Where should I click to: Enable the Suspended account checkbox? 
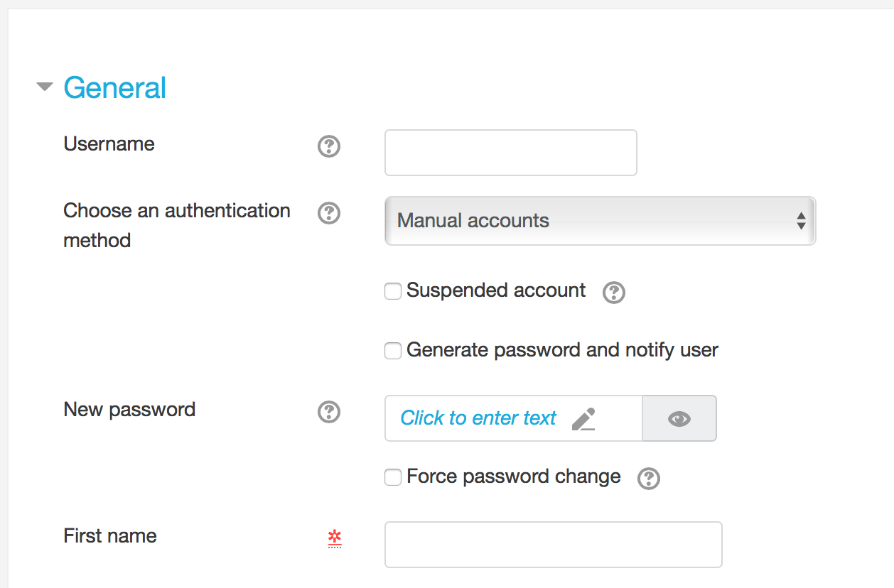pos(393,291)
